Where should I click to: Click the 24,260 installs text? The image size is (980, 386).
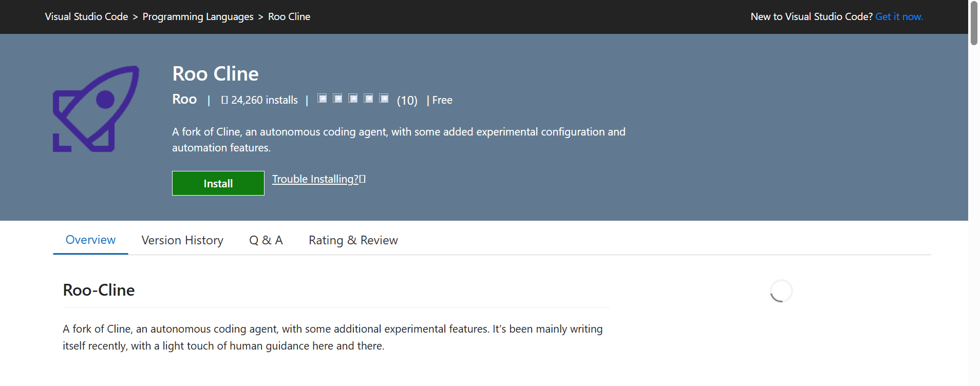pos(264,100)
